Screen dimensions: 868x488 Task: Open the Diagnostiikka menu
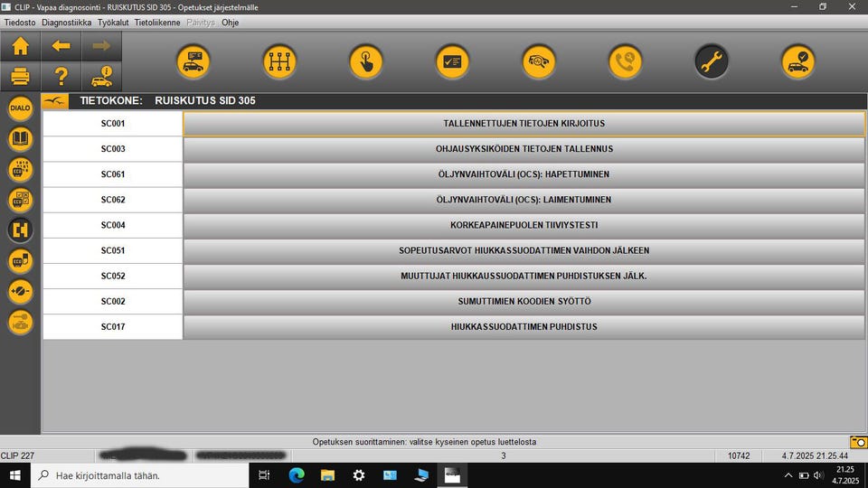click(x=66, y=23)
